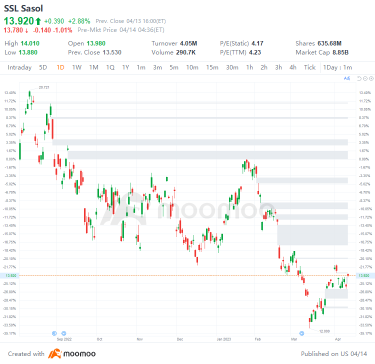
Task: Click the zoom in plus icon
Action: coord(371,79)
